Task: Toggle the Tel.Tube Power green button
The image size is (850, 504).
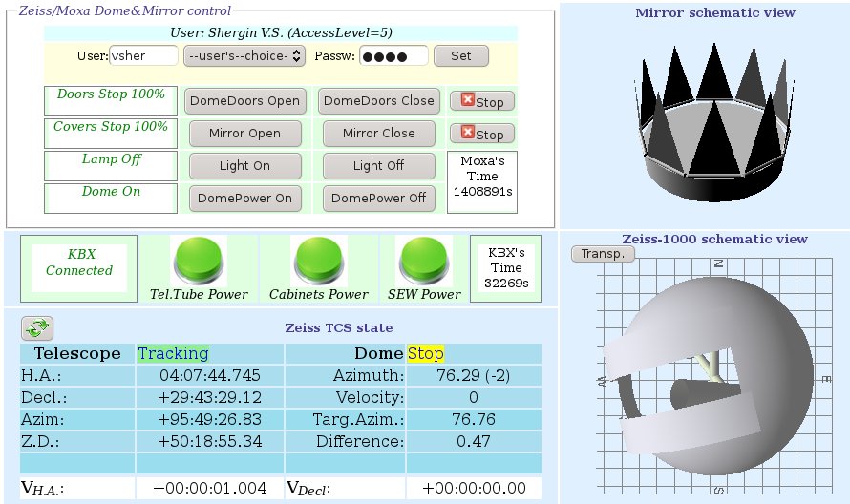Action: tap(199, 261)
